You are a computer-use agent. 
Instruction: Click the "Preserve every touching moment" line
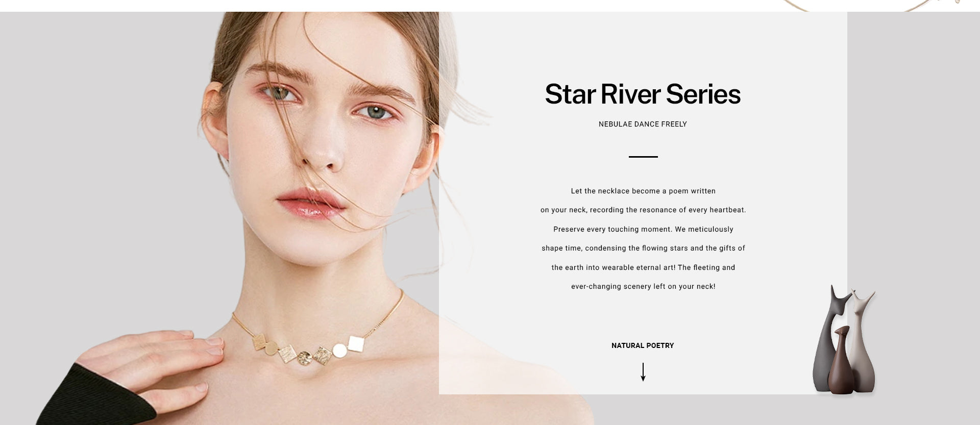[643, 229]
